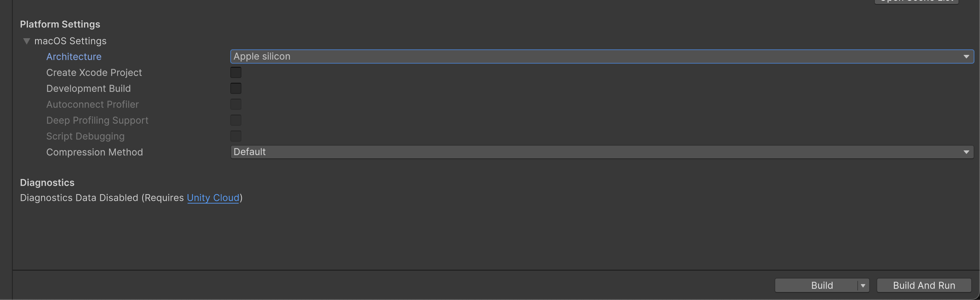Click the Create Xcode Project label
980x300 pixels.
coord(94,72)
